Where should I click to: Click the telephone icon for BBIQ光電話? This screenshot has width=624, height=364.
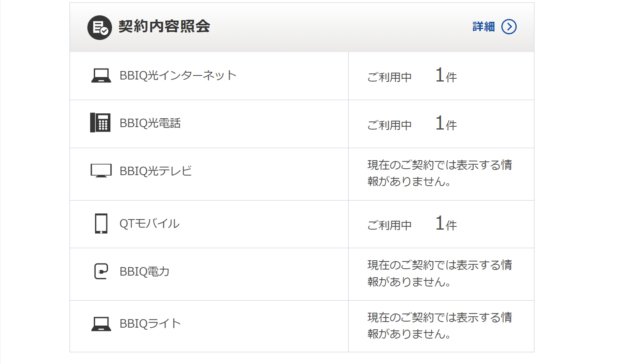100,123
